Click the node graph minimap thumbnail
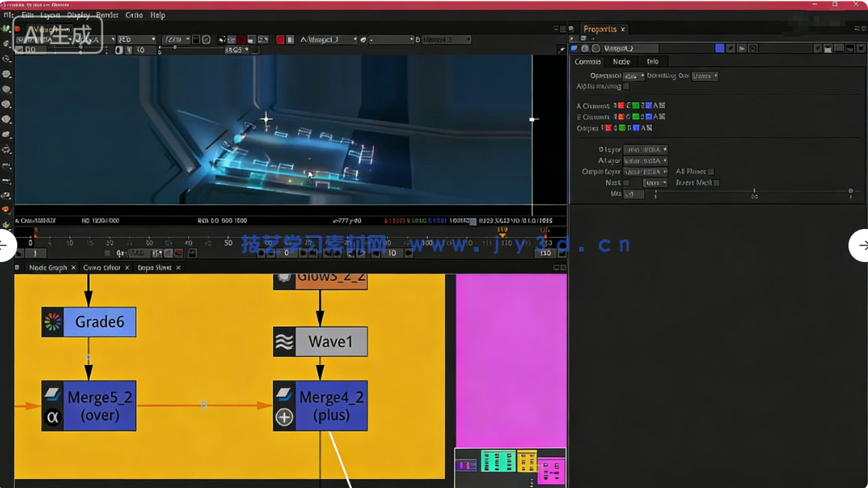868x488 pixels. coord(510,467)
